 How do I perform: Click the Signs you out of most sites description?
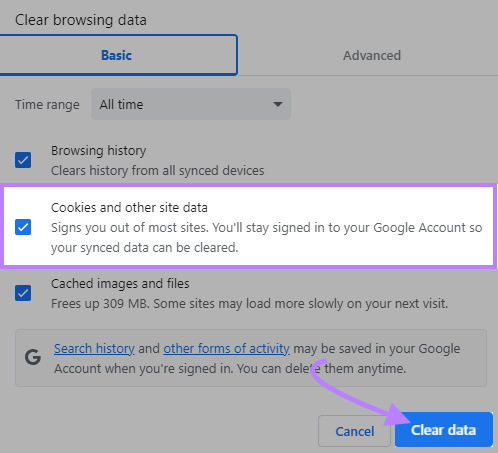tap(267, 238)
